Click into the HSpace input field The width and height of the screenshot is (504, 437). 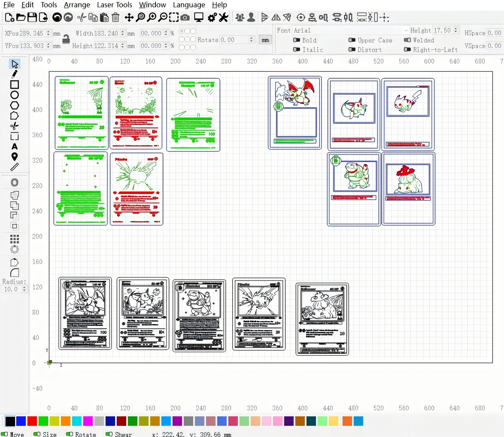[495, 33]
